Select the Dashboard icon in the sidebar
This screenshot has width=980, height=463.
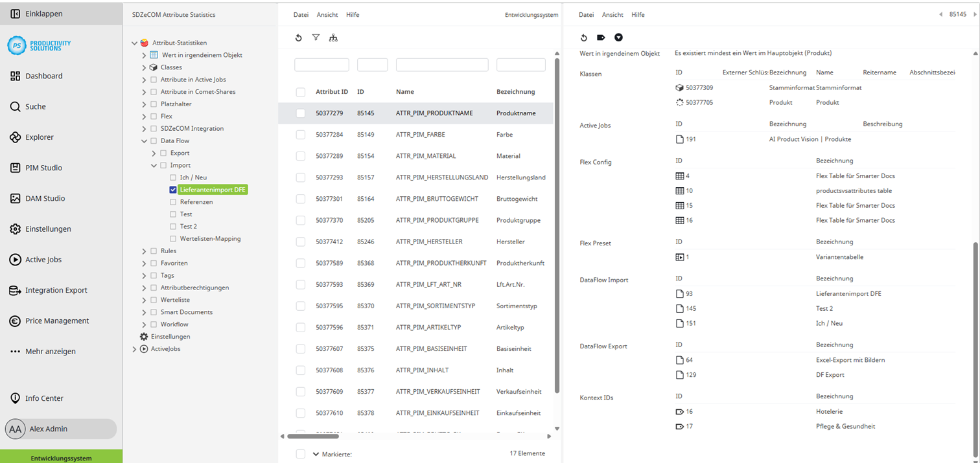pos(16,76)
